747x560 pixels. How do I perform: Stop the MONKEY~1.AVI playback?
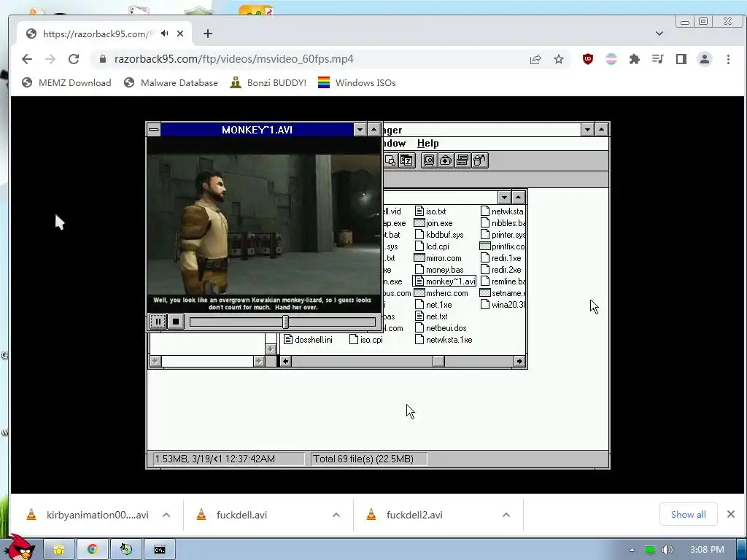[x=176, y=322]
